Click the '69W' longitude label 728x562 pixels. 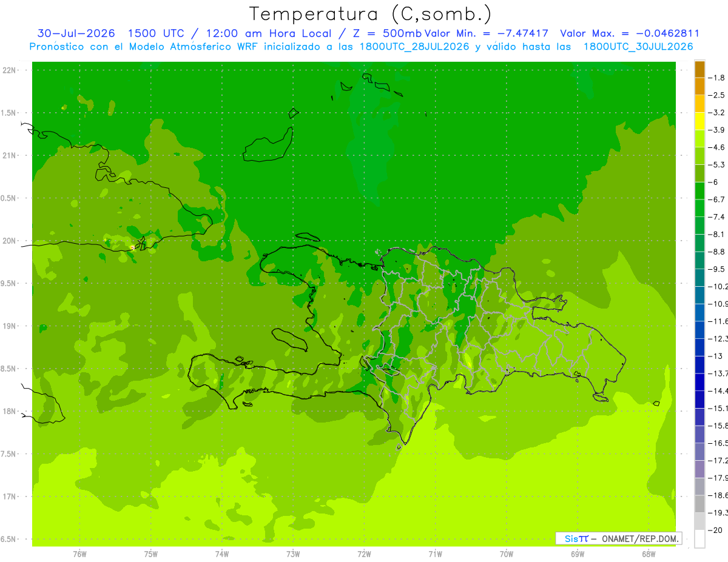tap(578, 554)
